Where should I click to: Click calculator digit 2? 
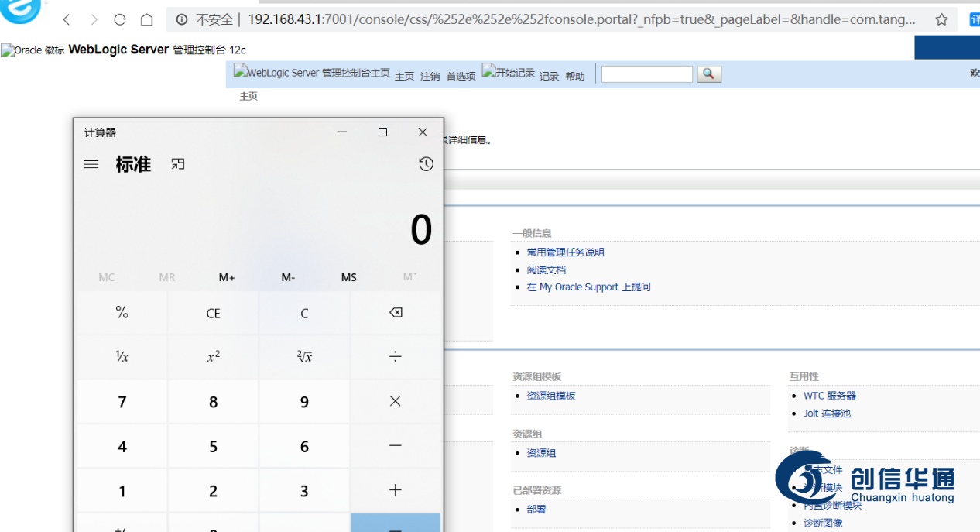(213, 490)
